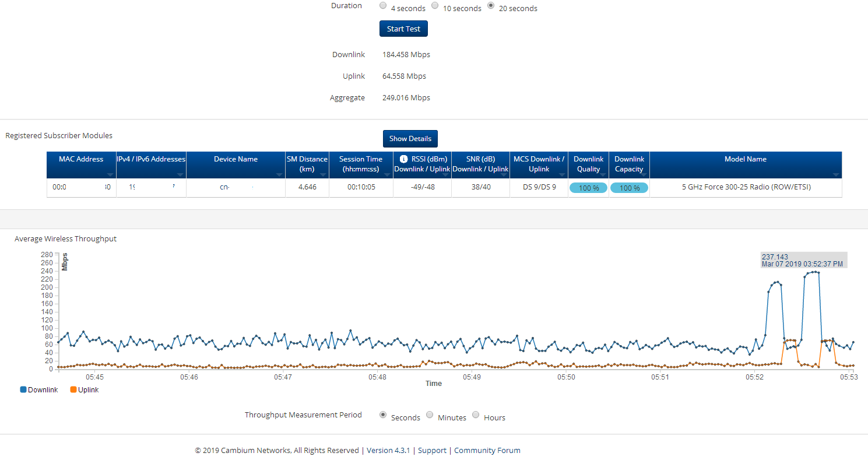Click the MAC Address column sort arrow
The height and width of the screenshot is (460, 868).
click(x=110, y=174)
